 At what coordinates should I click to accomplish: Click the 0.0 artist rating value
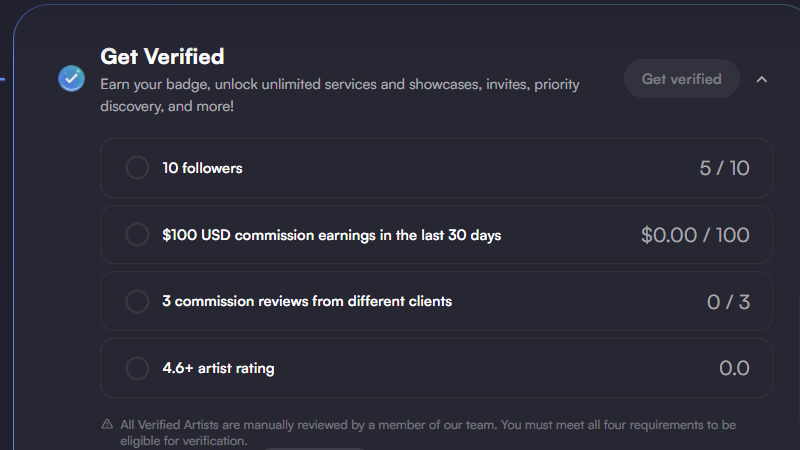point(734,368)
